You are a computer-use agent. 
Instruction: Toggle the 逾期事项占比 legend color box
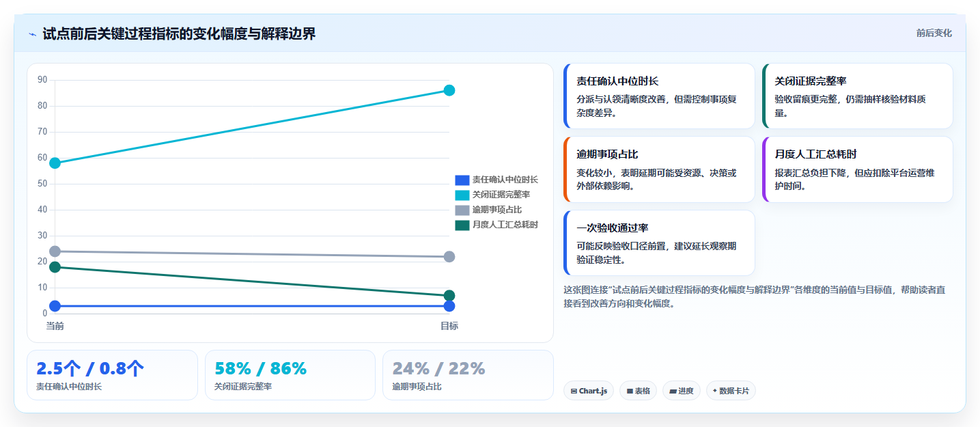point(462,210)
